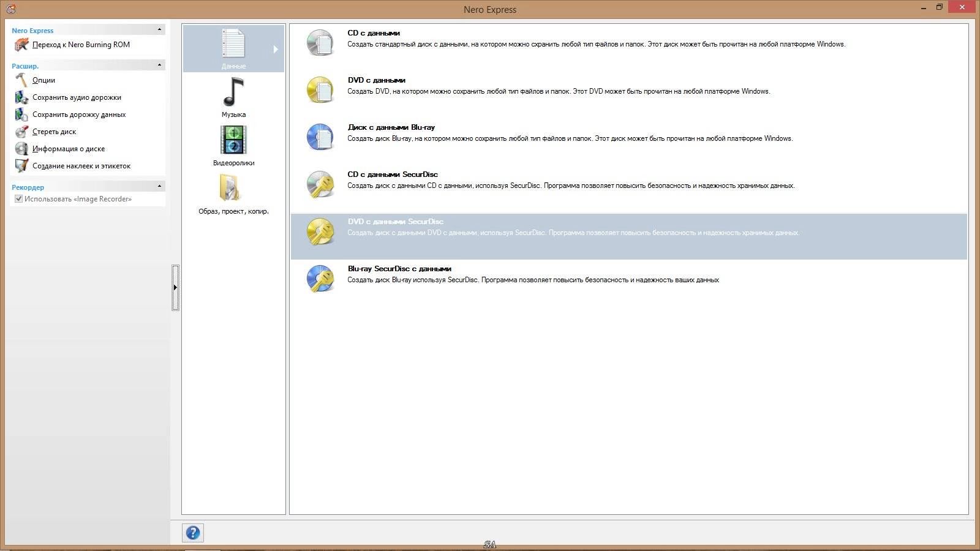Open help with the blue question mark
The height and width of the screenshot is (551, 980).
pos(193,533)
